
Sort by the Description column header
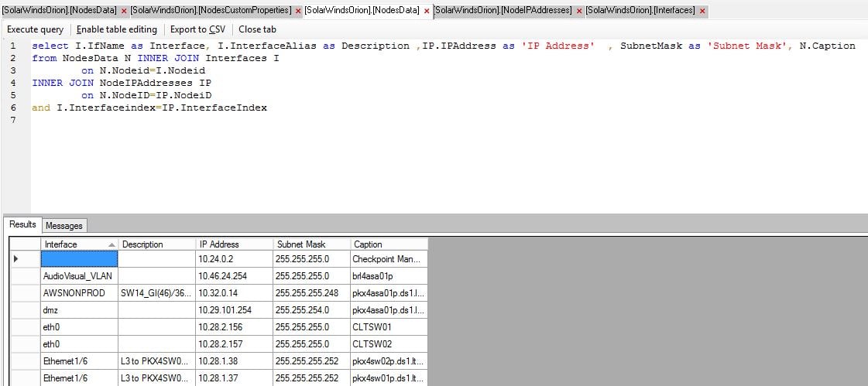pos(156,244)
